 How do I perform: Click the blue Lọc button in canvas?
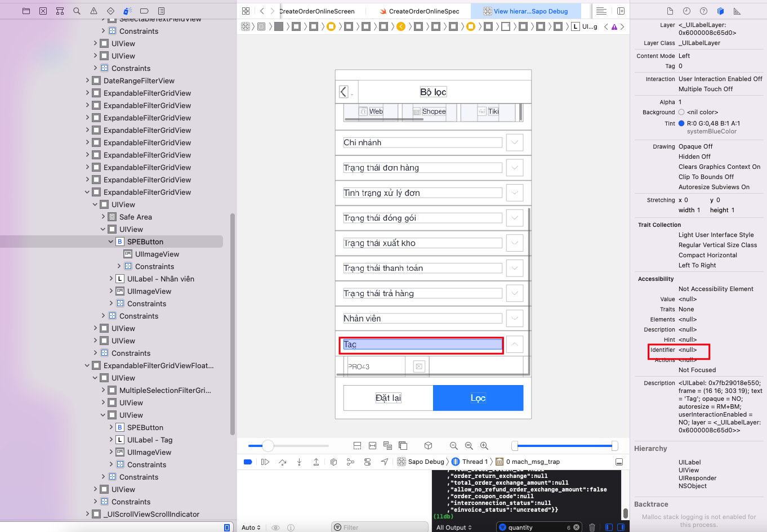tap(478, 398)
